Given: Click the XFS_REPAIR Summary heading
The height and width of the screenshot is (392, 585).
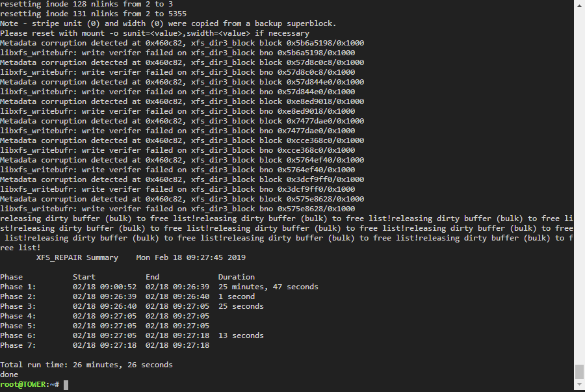Looking at the screenshot, I should pos(77,257).
